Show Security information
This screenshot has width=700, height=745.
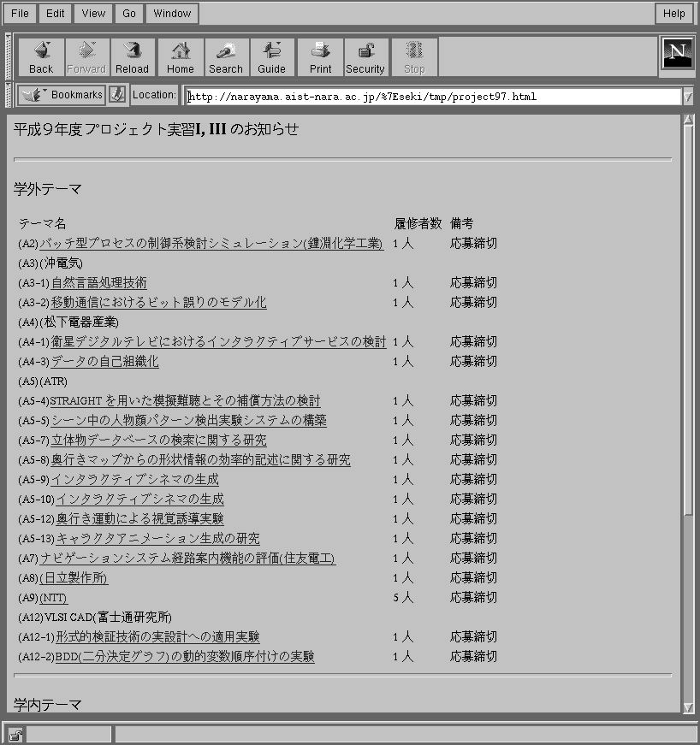click(x=365, y=57)
